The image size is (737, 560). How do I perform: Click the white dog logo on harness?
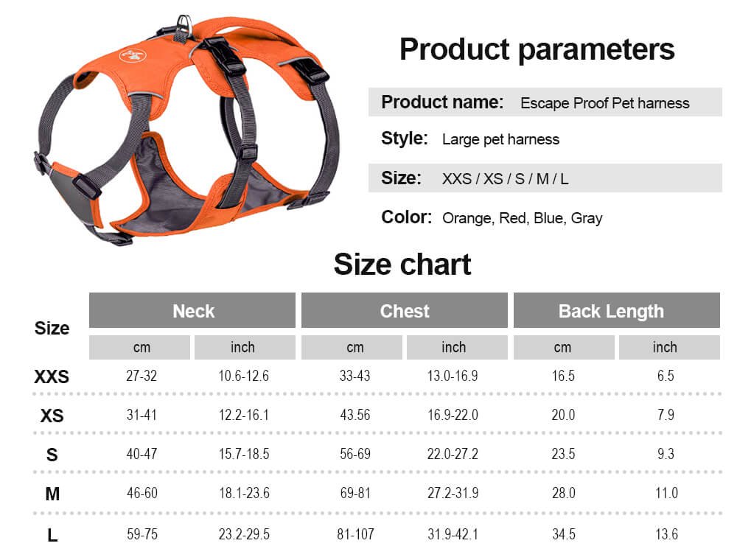[133, 55]
